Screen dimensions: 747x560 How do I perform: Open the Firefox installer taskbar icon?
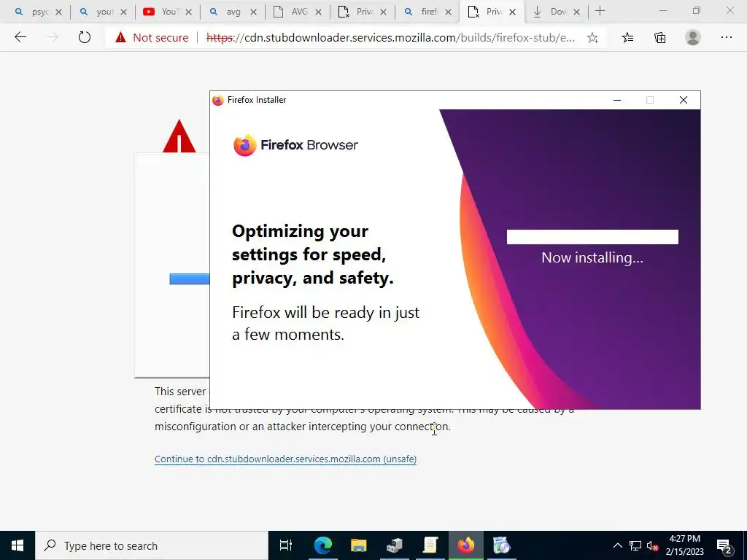[x=466, y=545]
